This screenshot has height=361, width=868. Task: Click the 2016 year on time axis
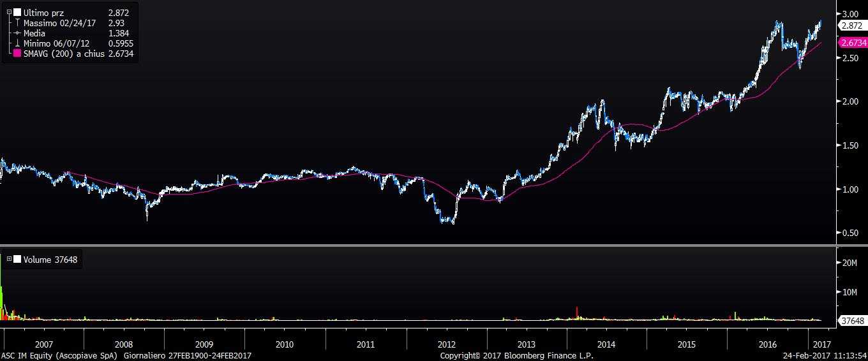(x=768, y=344)
